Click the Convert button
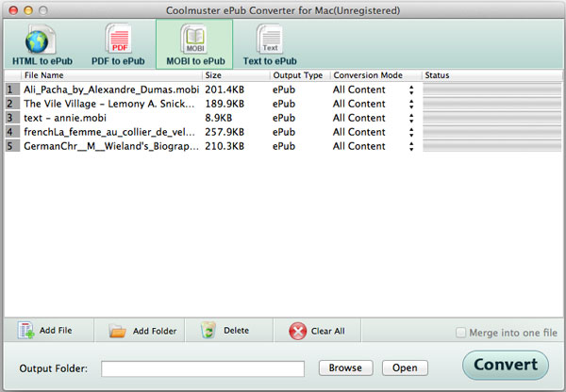 coord(506,365)
